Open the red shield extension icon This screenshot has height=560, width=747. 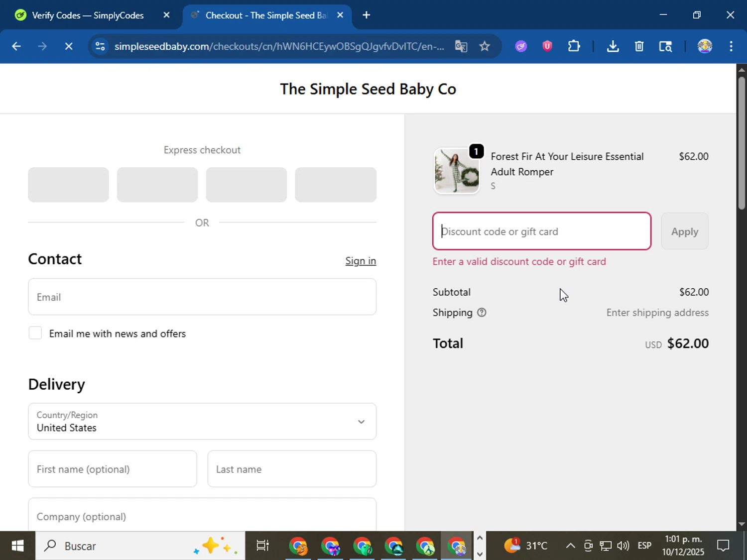pos(547,46)
